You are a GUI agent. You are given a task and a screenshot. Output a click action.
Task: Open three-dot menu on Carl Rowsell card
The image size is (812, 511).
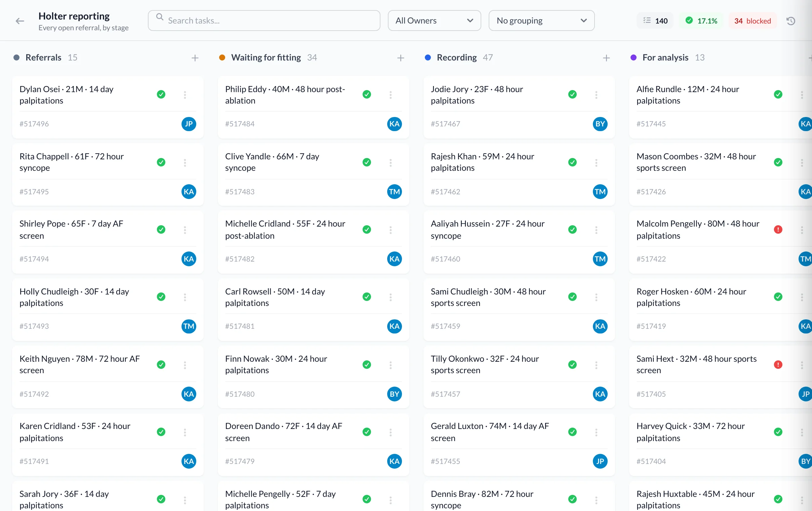point(391,297)
